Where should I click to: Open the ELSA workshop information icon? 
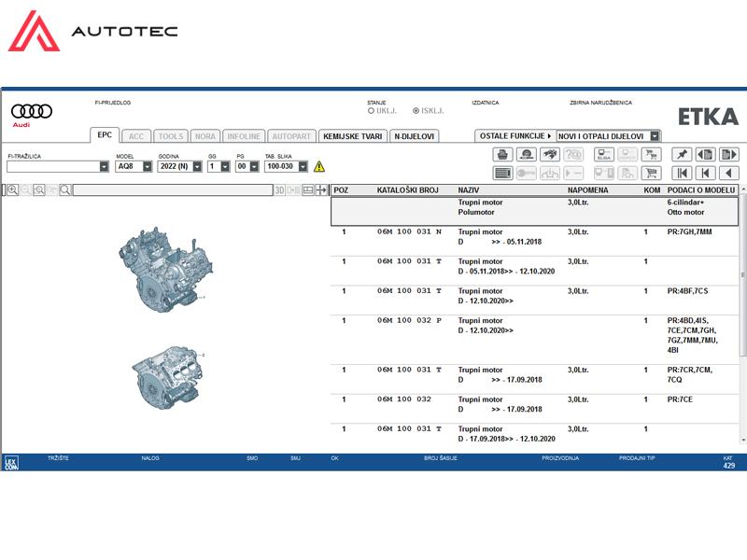point(603,154)
